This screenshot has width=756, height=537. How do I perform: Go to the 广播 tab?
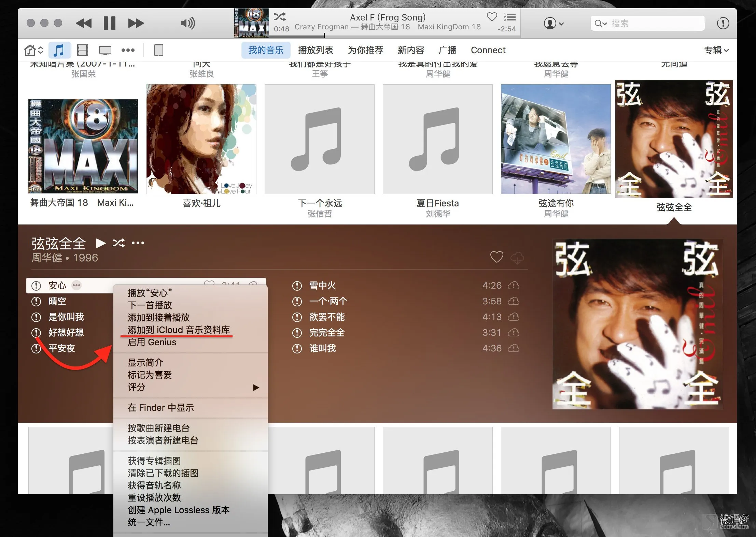(447, 50)
